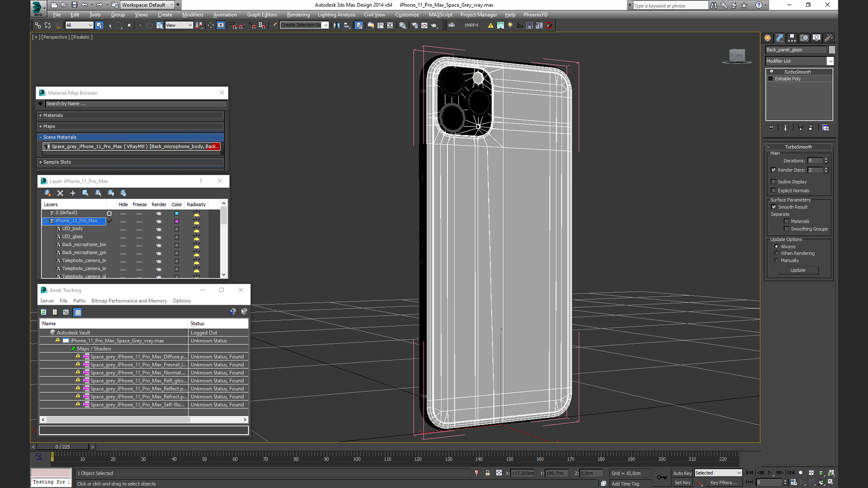Click Create New Layer icon in Layer dialog
This screenshot has width=868, height=488.
(47, 193)
